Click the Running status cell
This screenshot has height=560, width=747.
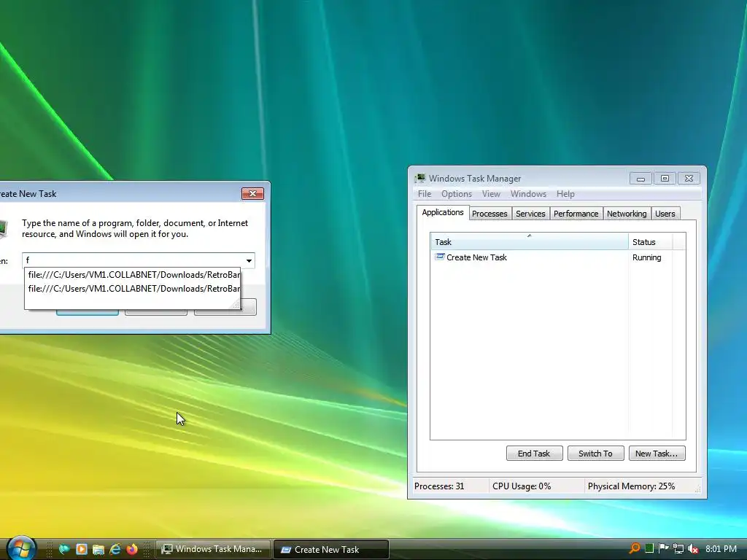[646, 257]
